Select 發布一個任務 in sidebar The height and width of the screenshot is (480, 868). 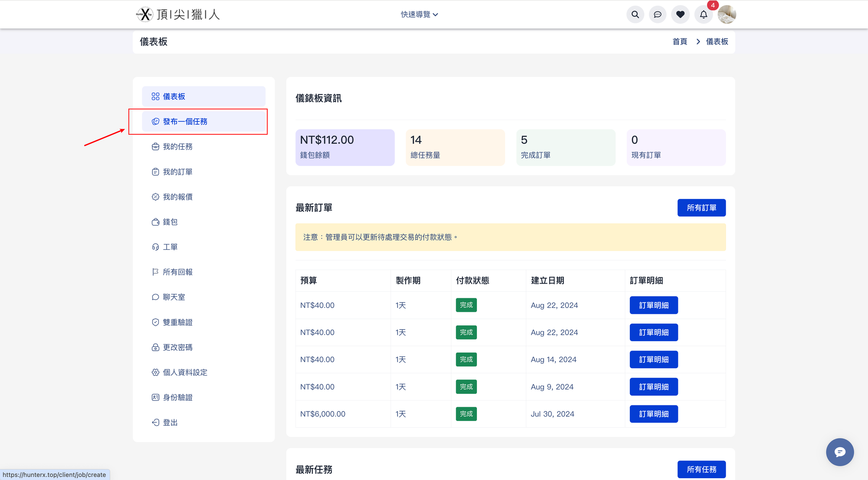click(x=185, y=122)
